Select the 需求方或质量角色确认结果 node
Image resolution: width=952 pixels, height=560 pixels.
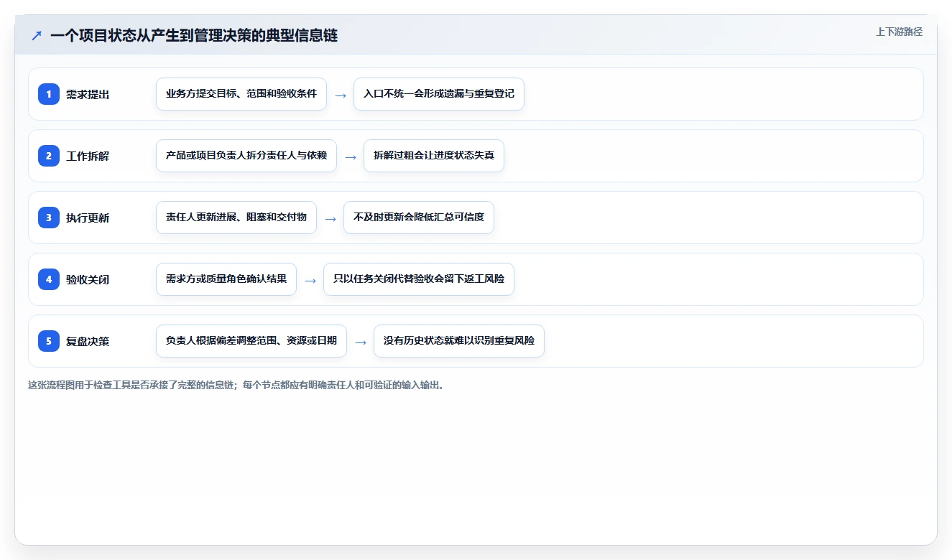pyautogui.click(x=226, y=279)
